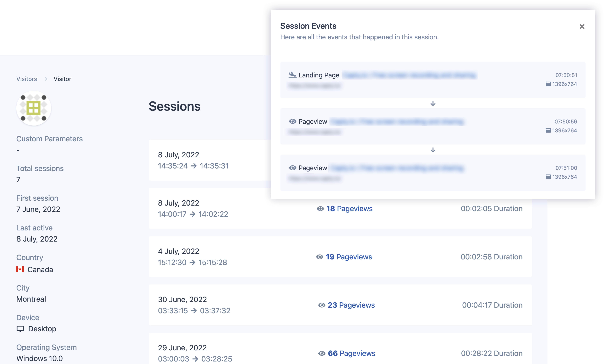Open the 23 Pageviews session events
605x364 pixels.
[x=351, y=305]
